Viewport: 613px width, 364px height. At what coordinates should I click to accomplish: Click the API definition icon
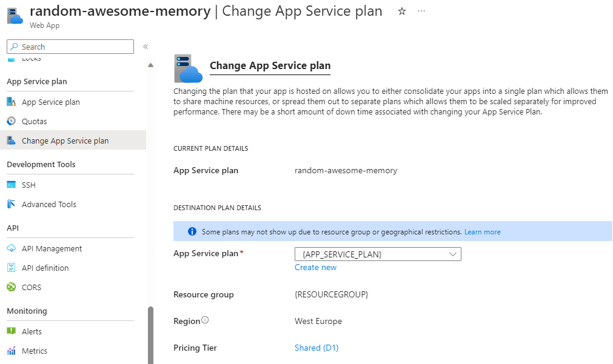12,268
